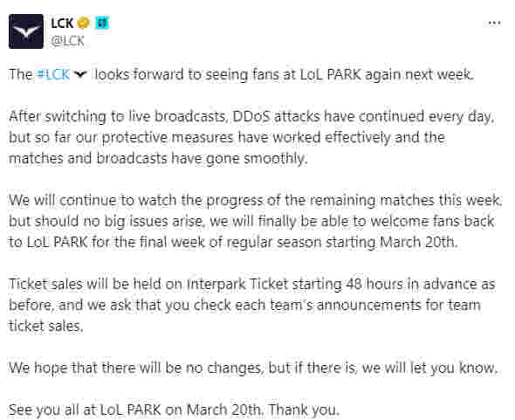Click the words 'DDoS attacks' in the post
The height and width of the screenshot is (420, 515).
276,117
